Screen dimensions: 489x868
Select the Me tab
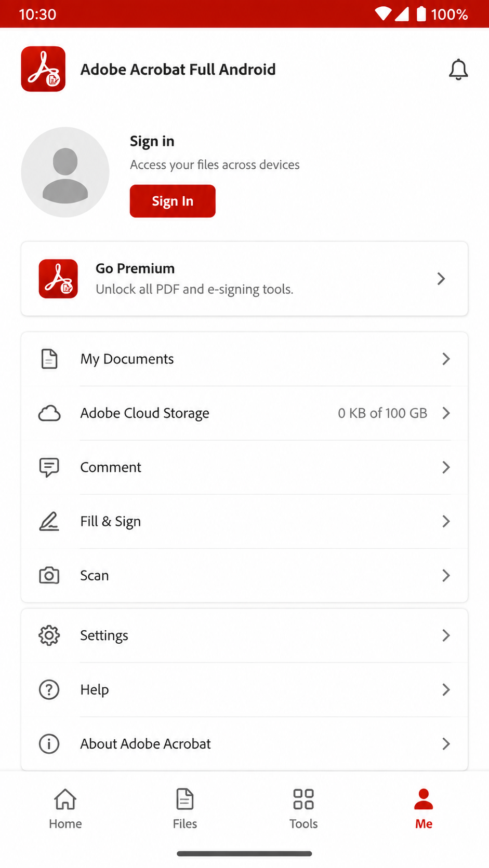424,809
